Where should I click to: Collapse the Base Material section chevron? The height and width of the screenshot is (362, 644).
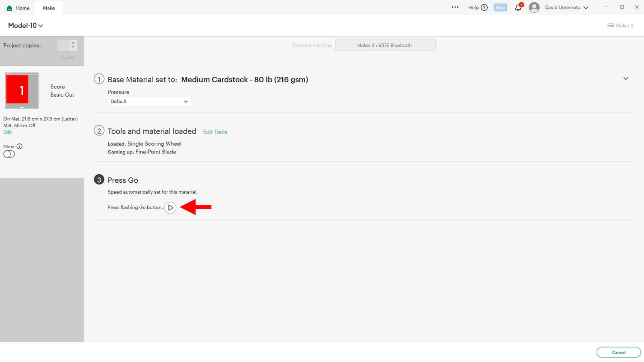coord(625,79)
